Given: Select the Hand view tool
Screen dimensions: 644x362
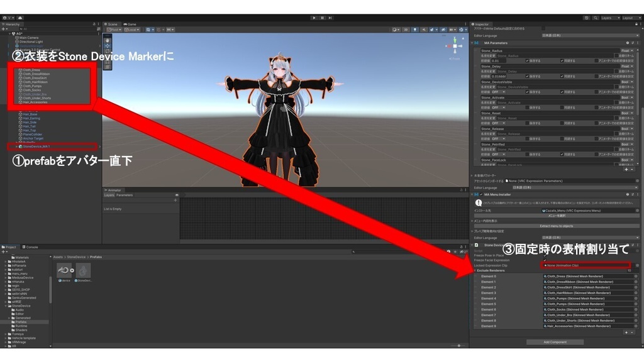Looking at the screenshot, I should click(107, 41).
